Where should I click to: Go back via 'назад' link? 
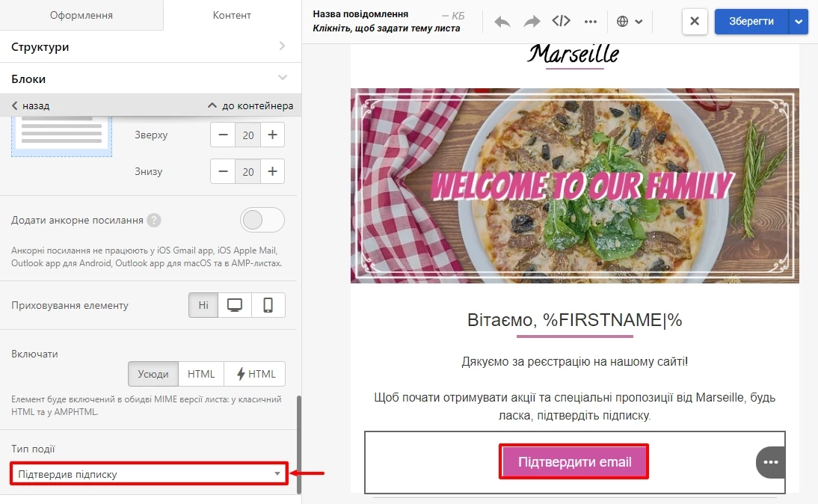click(31, 105)
